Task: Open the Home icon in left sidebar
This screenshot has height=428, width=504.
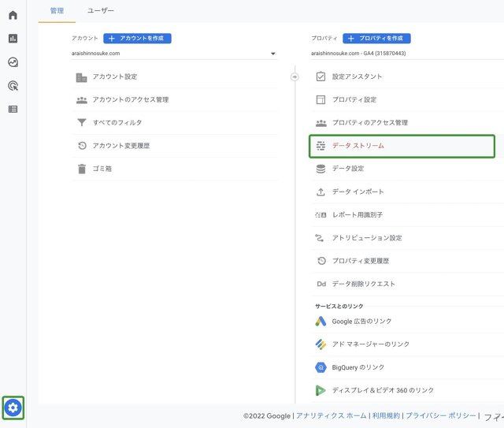Action: (13, 15)
